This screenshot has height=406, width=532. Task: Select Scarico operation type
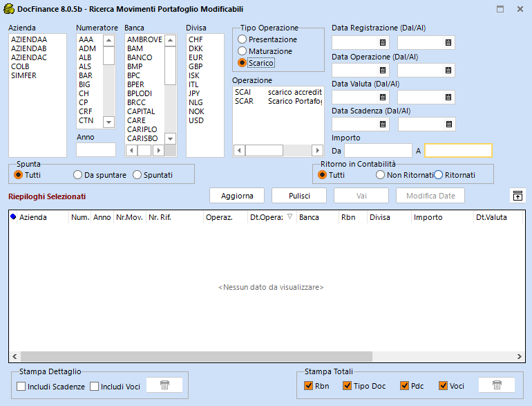(x=242, y=63)
